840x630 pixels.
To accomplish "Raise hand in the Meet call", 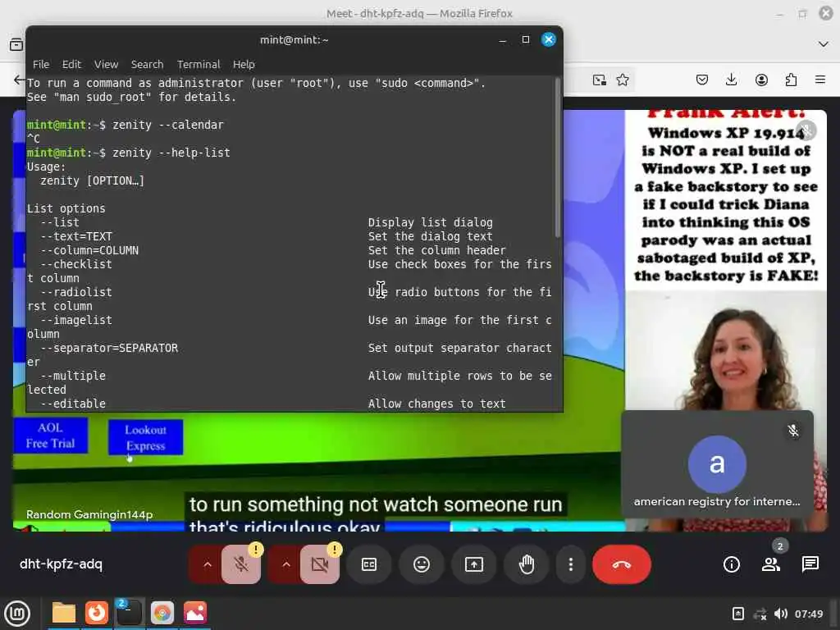I will [527, 564].
